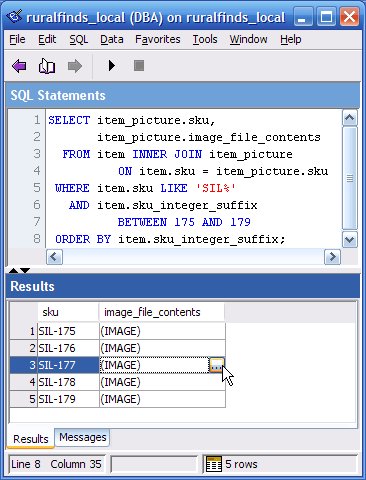Click the purple back arrow toolbar icon
The image size is (366, 480).
(19, 66)
